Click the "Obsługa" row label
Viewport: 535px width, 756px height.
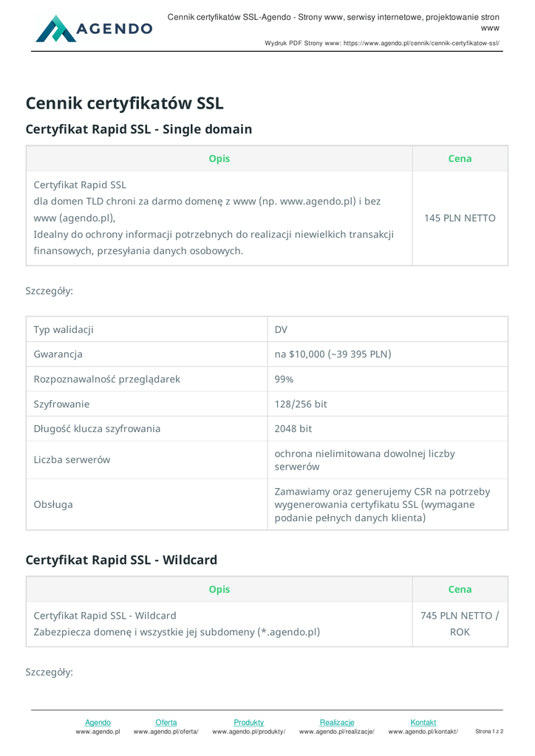coord(53,504)
